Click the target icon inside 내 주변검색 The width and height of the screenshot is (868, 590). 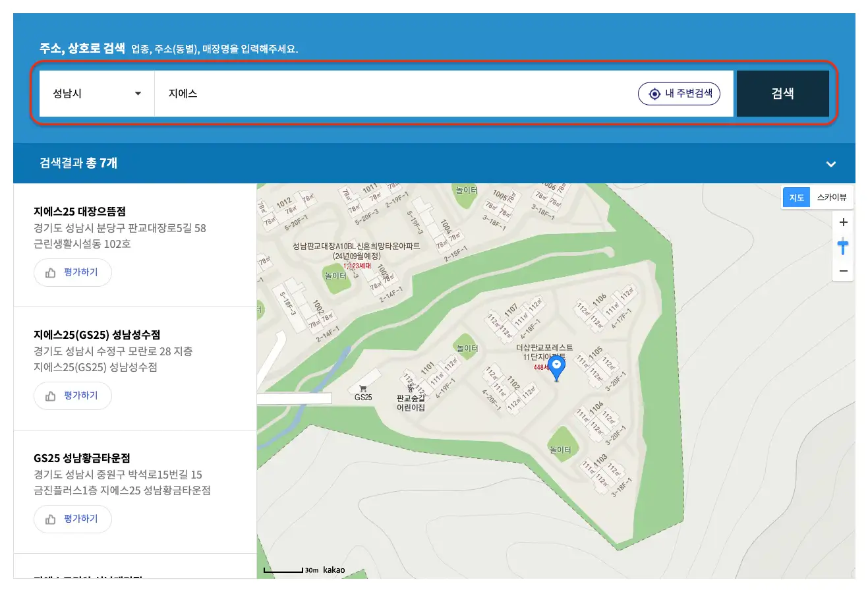[654, 94]
